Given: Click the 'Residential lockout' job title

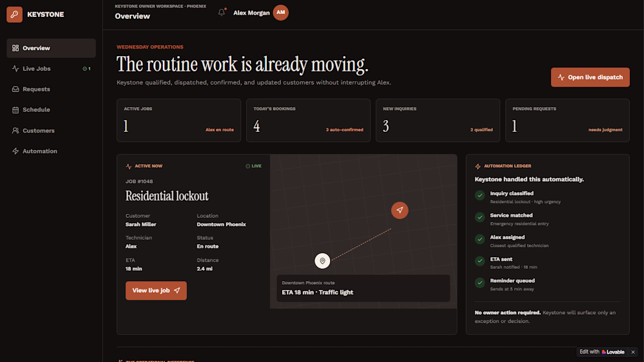Looking at the screenshot, I should (167, 196).
